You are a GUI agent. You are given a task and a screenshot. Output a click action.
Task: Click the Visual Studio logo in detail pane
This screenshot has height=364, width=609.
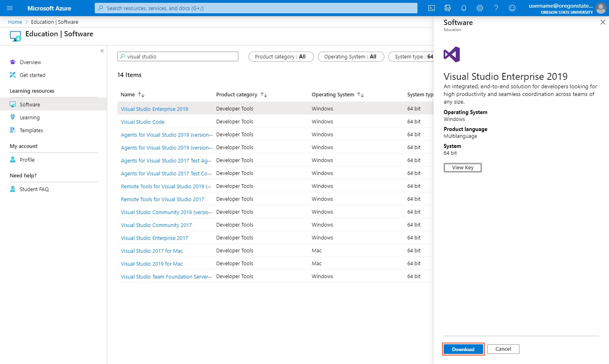coord(451,54)
